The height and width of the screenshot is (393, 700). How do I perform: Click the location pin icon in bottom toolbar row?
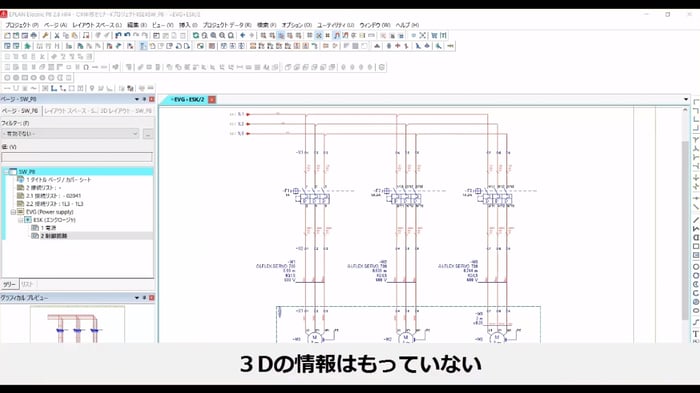[x=92, y=88]
